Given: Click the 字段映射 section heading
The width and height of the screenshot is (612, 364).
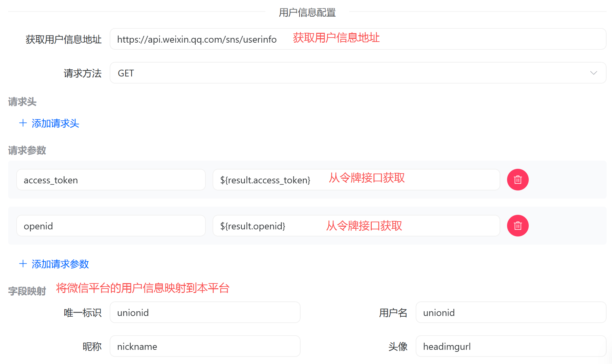Looking at the screenshot, I should point(27,291).
